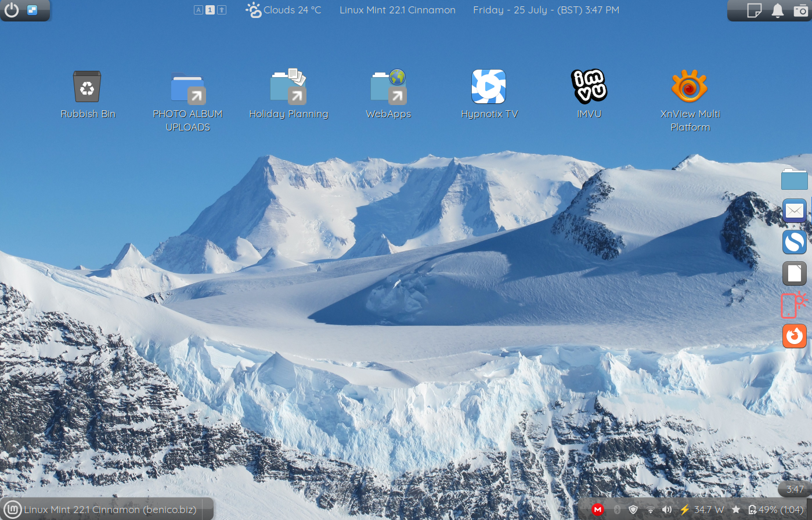The image size is (812, 520).
Task: Open the Hypnotix TV launcher
Action: (x=489, y=87)
